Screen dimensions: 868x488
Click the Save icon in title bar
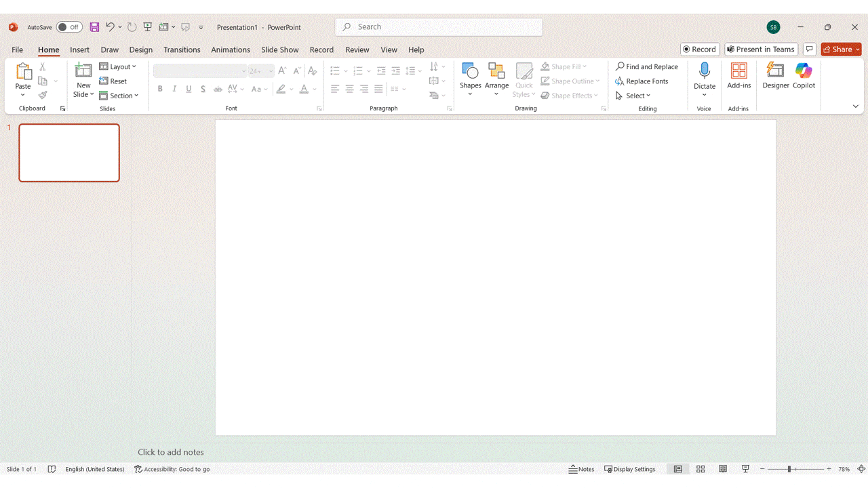[x=94, y=27]
